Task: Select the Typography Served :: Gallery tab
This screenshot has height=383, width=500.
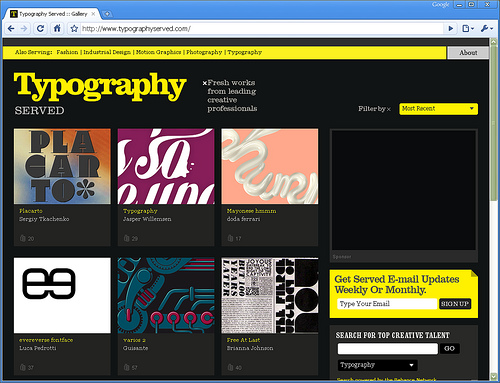Action: pos(52,14)
